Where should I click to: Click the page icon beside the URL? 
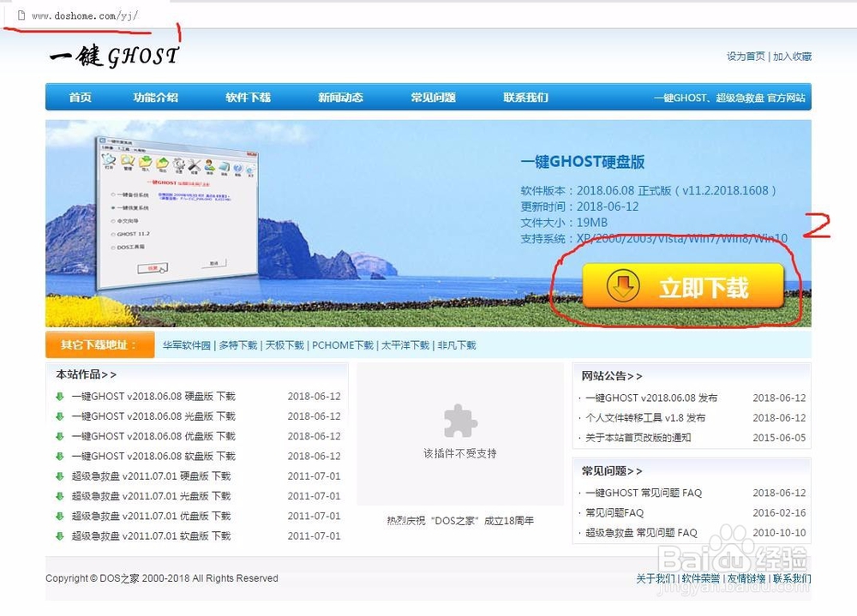tap(21, 15)
